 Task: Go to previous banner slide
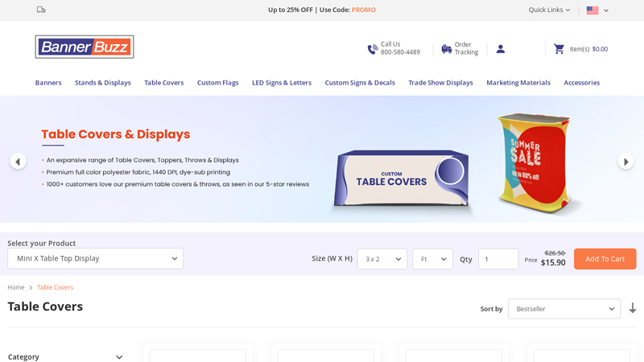click(18, 161)
